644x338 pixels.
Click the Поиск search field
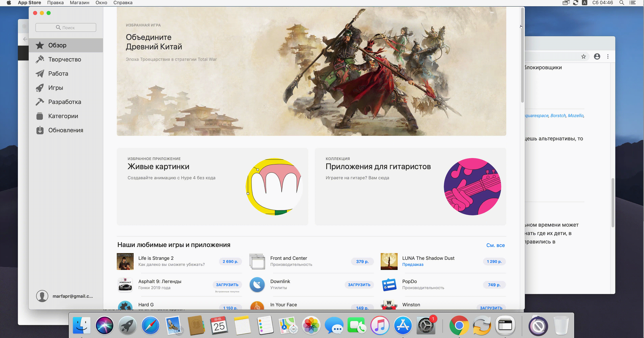(x=66, y=27)
